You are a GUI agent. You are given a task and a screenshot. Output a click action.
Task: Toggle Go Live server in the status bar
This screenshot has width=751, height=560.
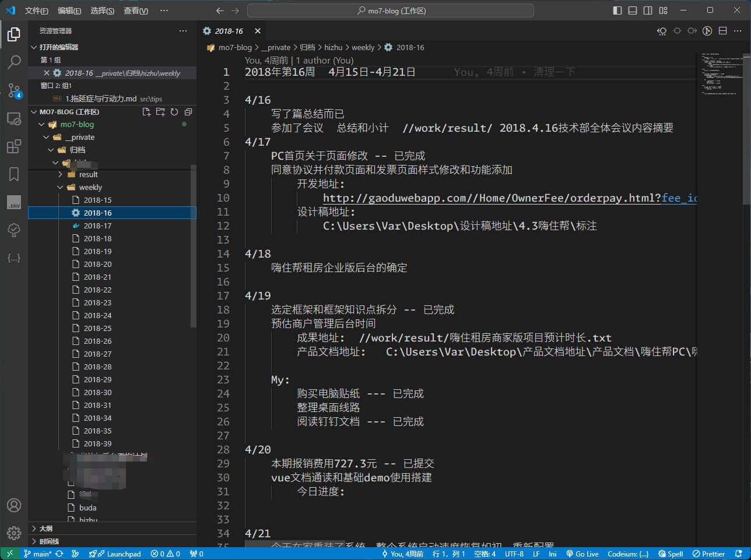(x=582, y=554)
